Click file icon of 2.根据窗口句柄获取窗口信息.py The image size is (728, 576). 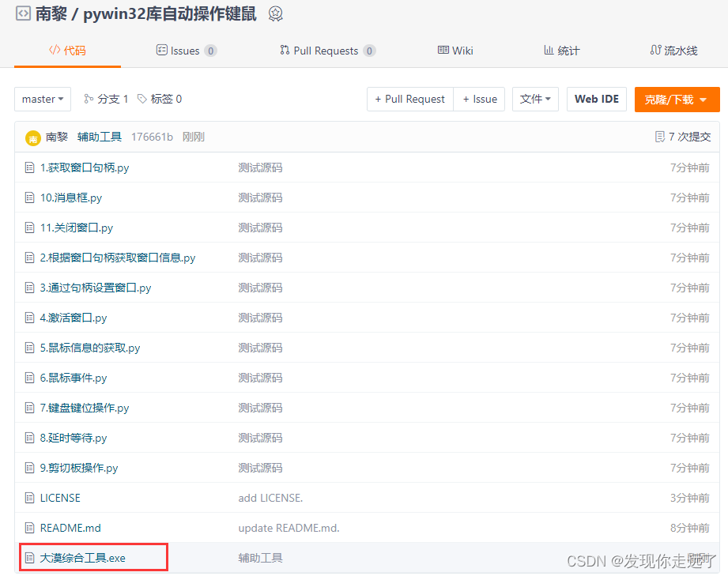(29, 258)
